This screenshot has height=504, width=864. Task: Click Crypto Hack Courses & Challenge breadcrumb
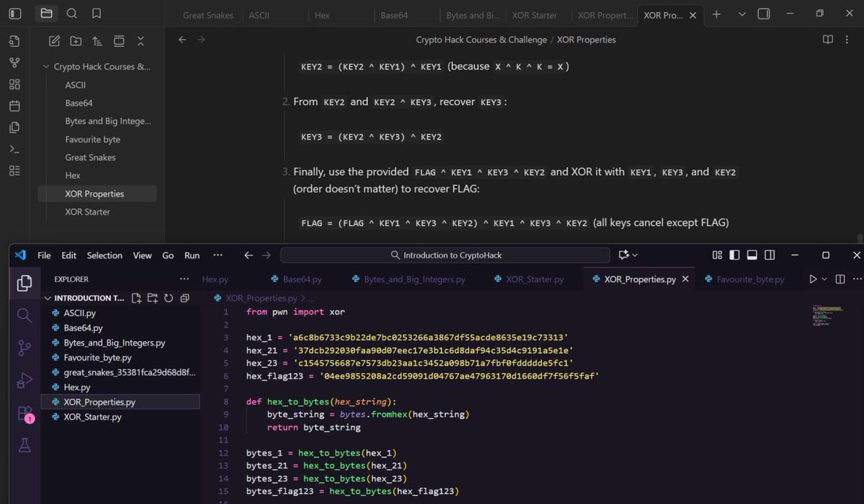482,40
